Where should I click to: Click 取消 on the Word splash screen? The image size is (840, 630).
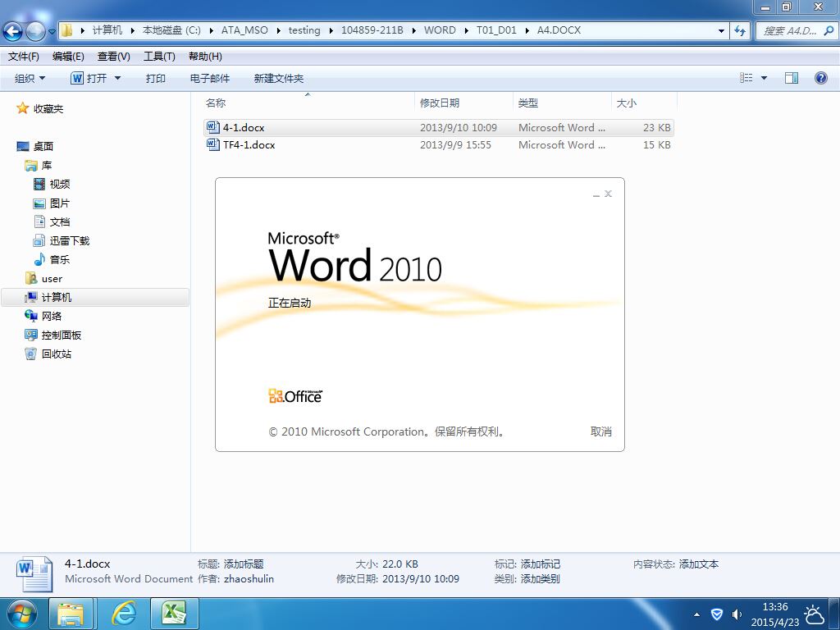pos(600,431)
